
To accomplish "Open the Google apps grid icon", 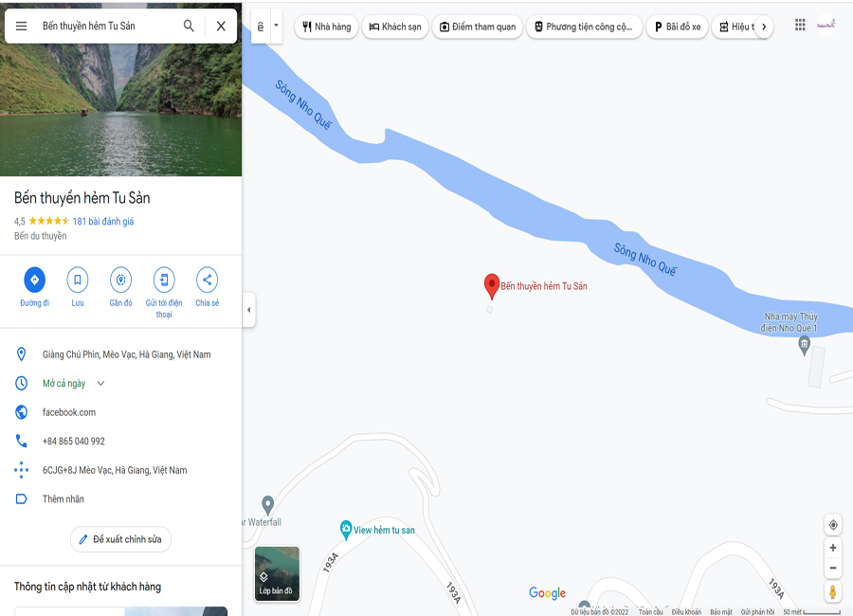I will point(800,25).
